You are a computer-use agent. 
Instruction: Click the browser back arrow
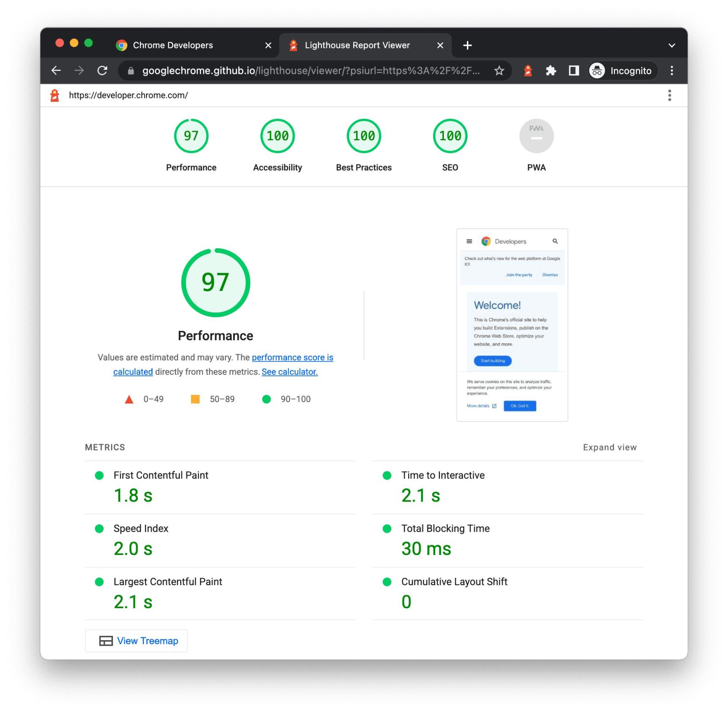56,70
